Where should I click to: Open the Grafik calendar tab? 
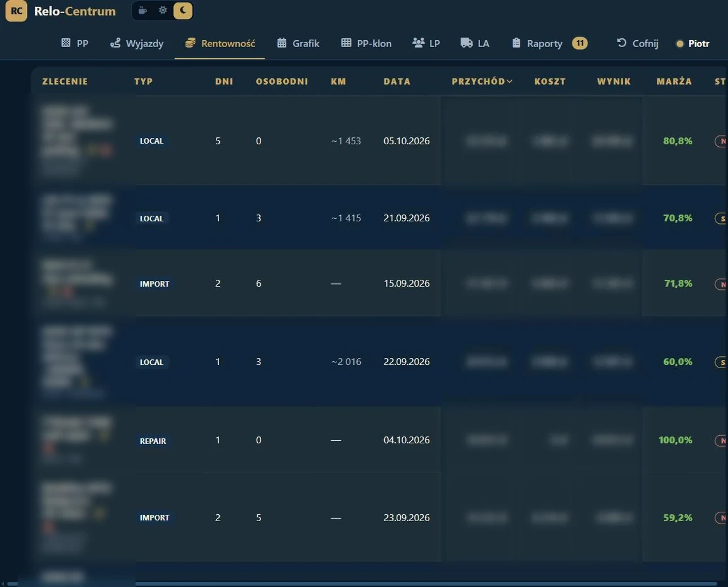point(298,43)
